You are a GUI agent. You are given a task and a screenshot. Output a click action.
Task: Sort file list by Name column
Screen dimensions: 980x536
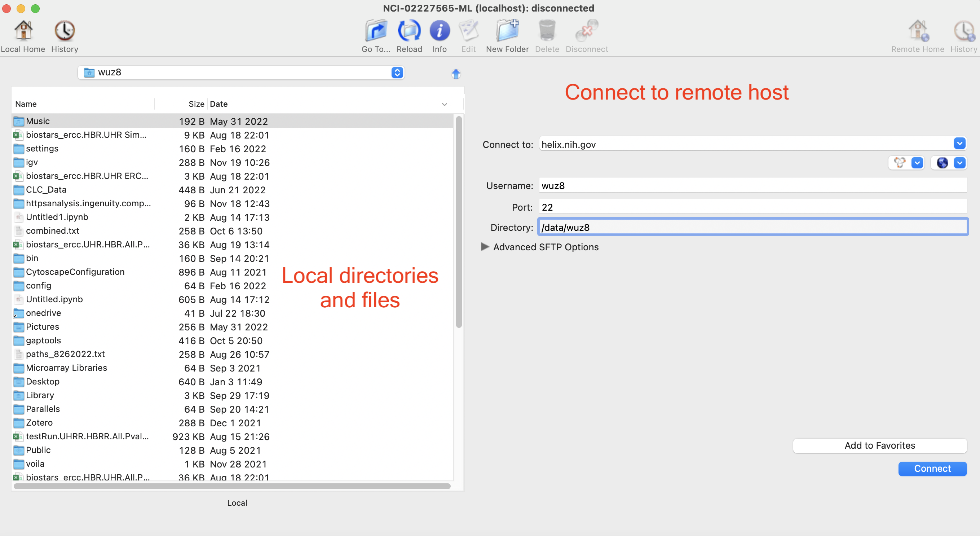[26, 104]
